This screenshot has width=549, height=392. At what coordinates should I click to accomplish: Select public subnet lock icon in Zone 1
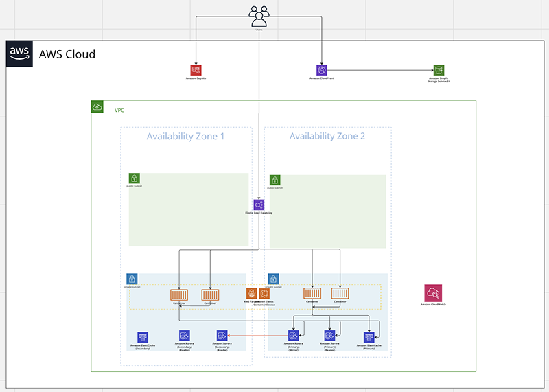pos(134,178)
